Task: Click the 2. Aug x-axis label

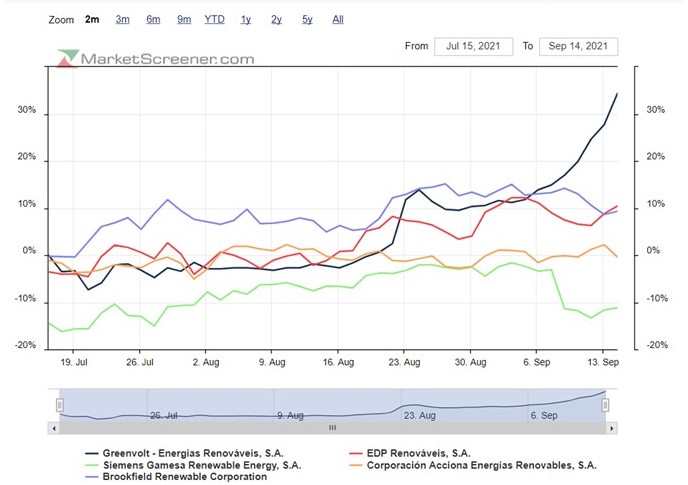Action: [x=206, y=363]
